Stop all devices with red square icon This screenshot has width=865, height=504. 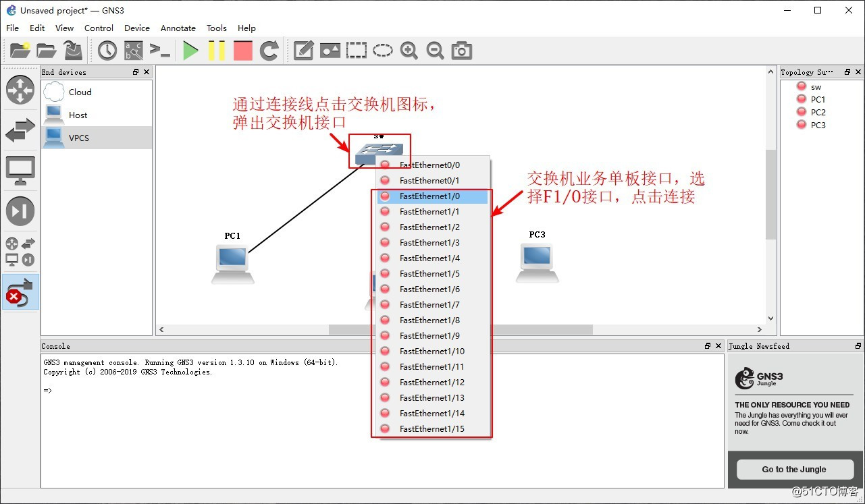243,50
